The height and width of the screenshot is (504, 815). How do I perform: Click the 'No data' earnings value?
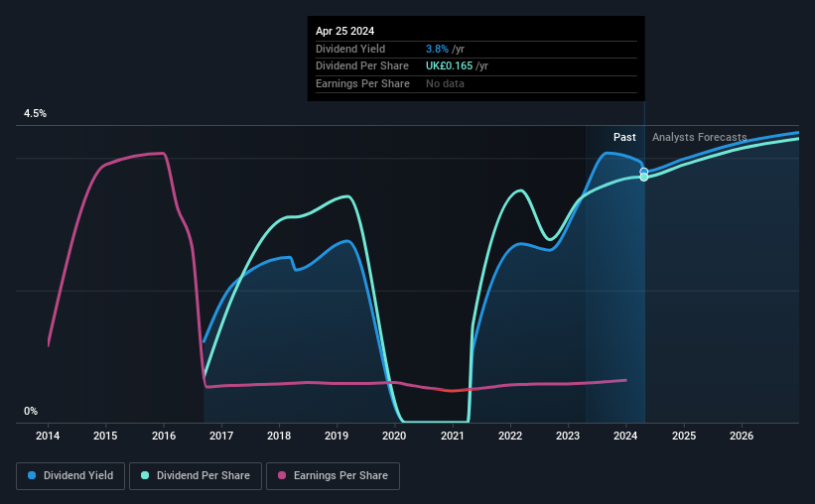[445, 83]
